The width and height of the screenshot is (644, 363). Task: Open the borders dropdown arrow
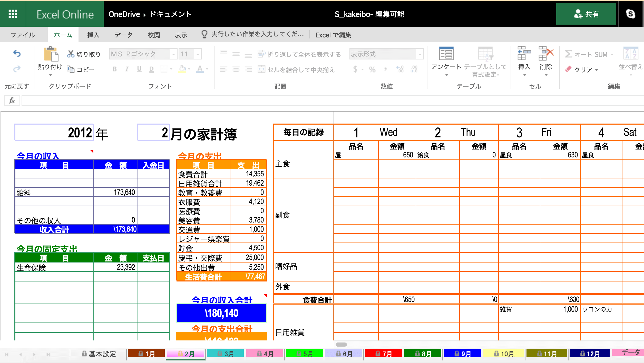tap(171, 69)
